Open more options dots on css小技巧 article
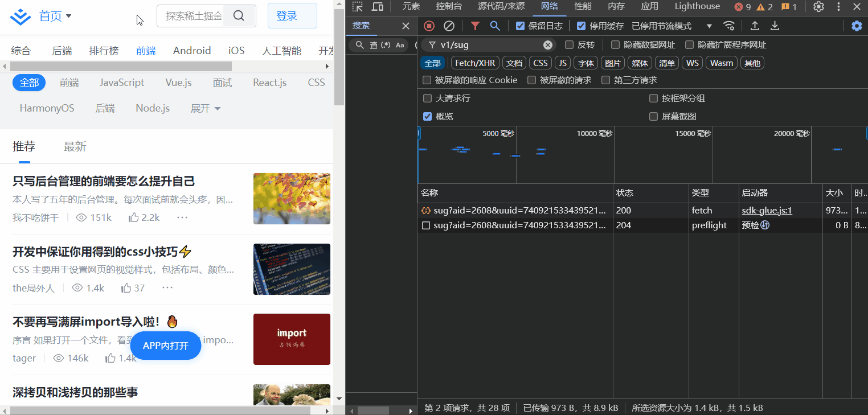 [x=167, y=288]
